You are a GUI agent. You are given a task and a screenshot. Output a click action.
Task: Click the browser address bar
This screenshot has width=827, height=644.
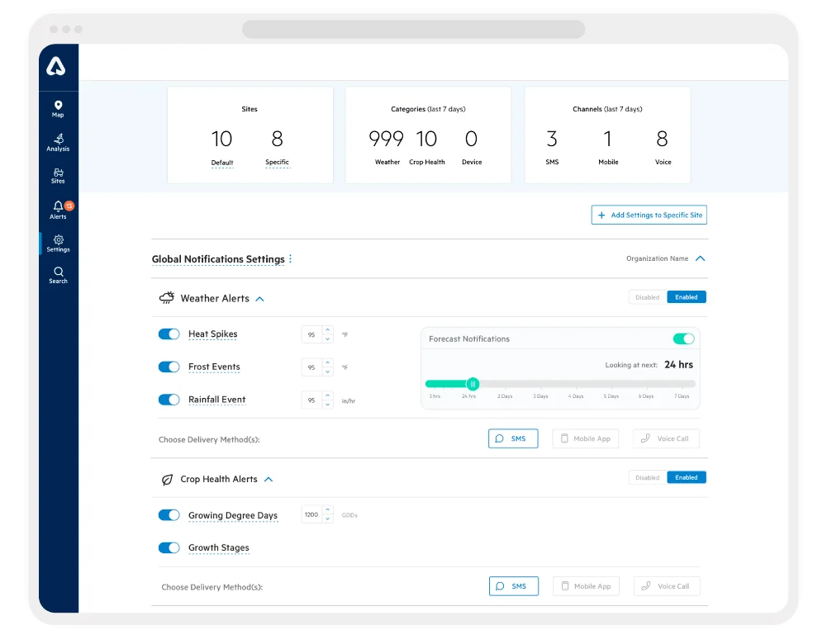tap(413, 29)
